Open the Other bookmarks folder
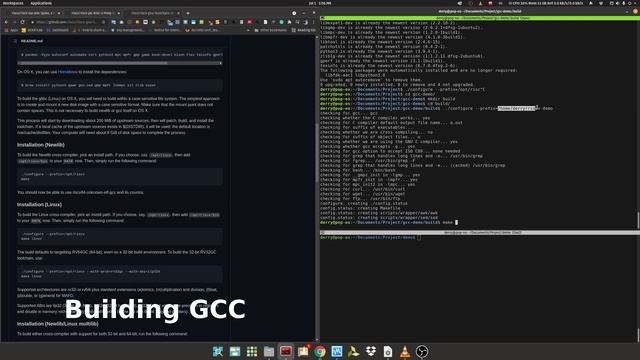This screenshot has height=360, width=640. click(x=270, y=30)
